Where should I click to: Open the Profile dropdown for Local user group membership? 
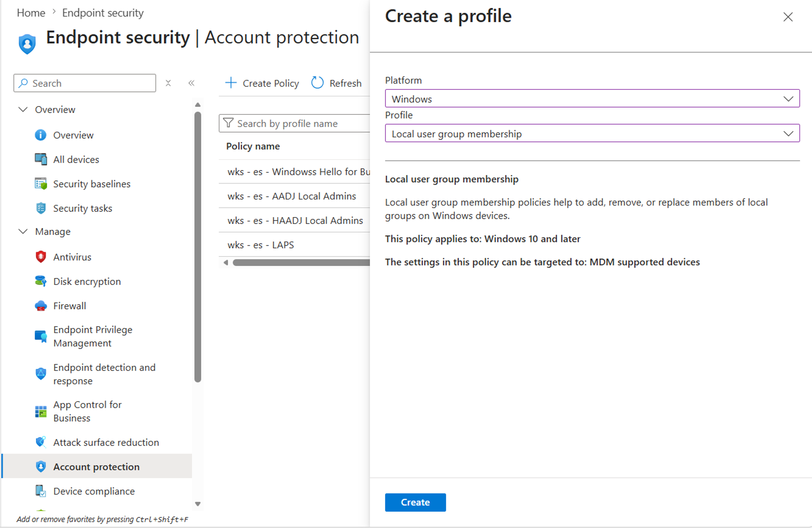592,133
